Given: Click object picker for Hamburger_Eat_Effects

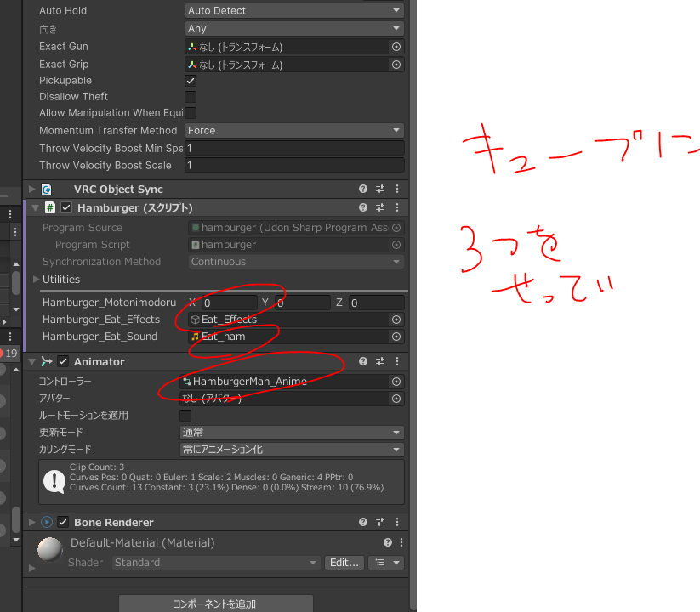Looking at the screenshot, I should coord(396,320).
